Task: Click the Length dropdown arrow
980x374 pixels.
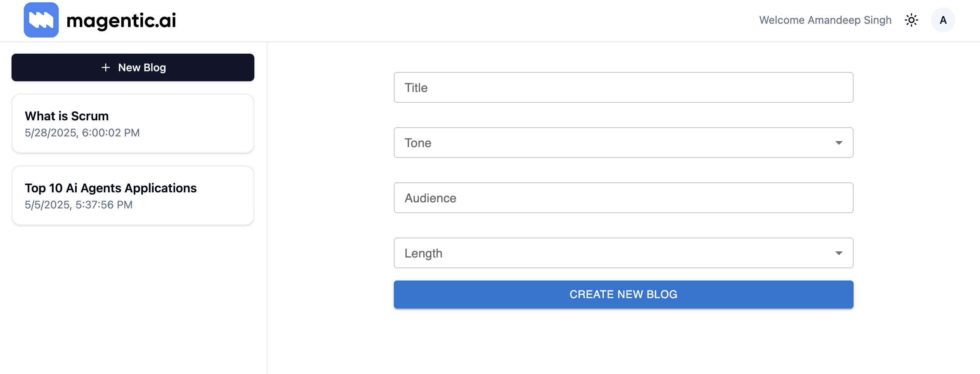Action: tap(839, 253)
